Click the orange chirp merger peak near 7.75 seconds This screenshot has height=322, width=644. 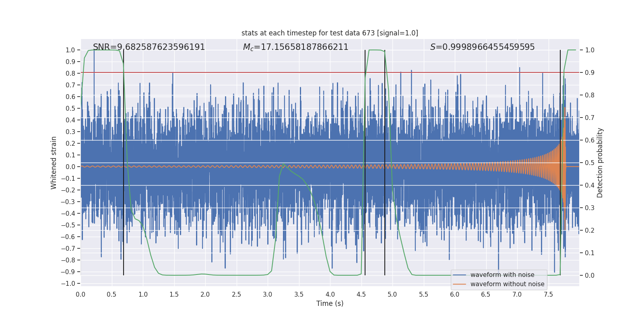565,108
